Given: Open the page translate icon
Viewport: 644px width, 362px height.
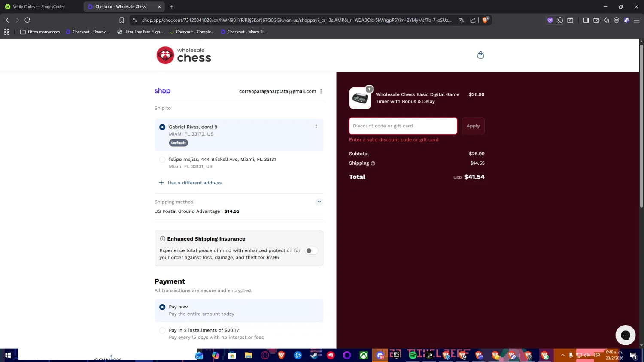Looking at the screenshot, I should (462, 20).
